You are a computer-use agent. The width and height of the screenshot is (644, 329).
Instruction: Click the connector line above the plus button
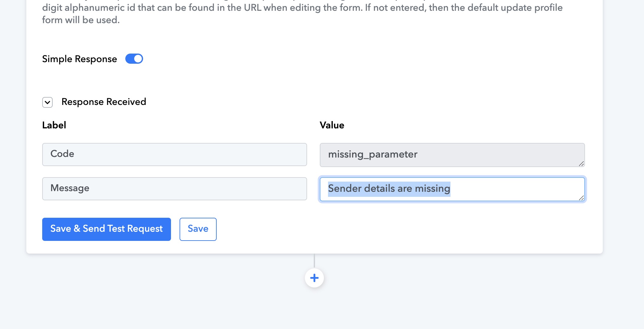314,261
